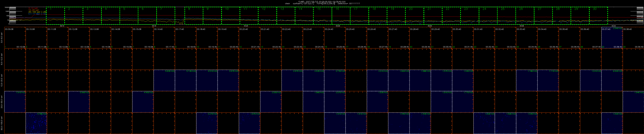Open the 1.43E+03 image panel
This screenshot has height=134, width=644.
[x=420, y=123]
